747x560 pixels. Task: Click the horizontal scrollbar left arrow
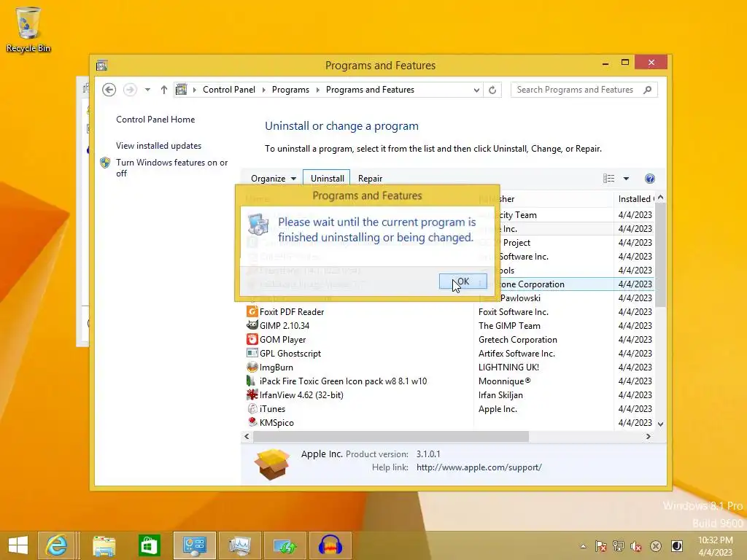pyautogui.click(x=247, y=436)
